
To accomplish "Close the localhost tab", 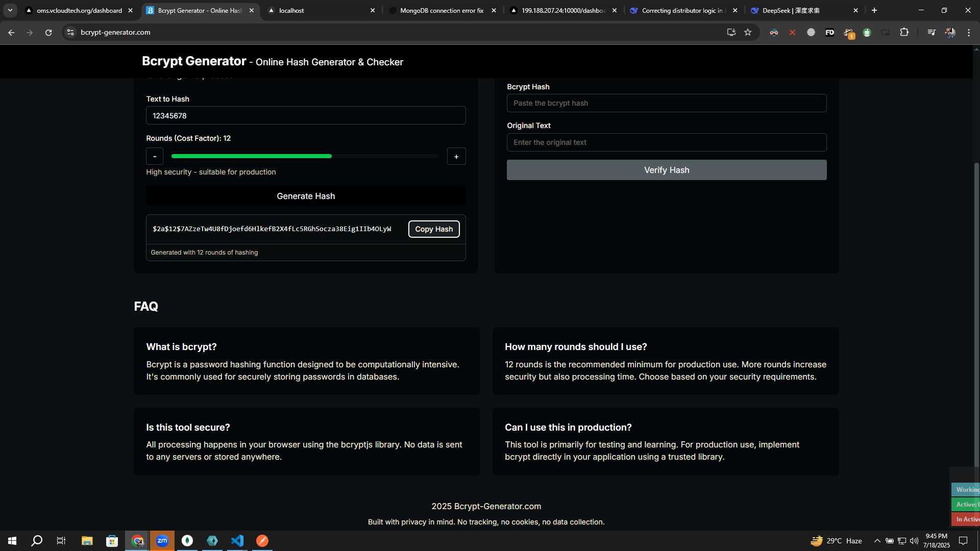I will [x=373, y=10].
